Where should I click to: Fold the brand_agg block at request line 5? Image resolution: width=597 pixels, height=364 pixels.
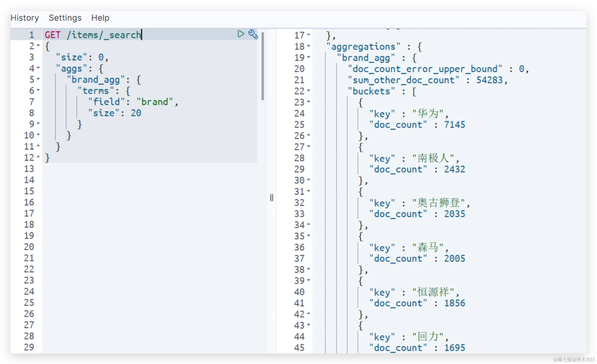pyautogui.click(x=38, y=79)
